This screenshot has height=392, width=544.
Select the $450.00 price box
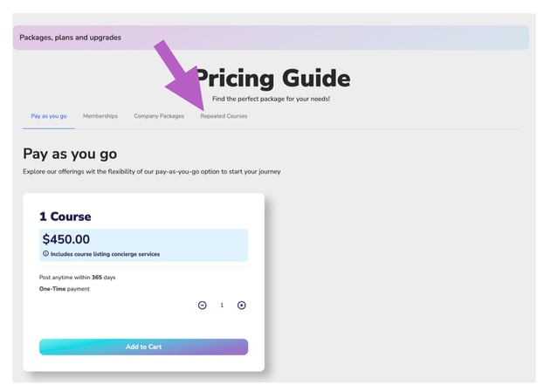click(143, 245)
